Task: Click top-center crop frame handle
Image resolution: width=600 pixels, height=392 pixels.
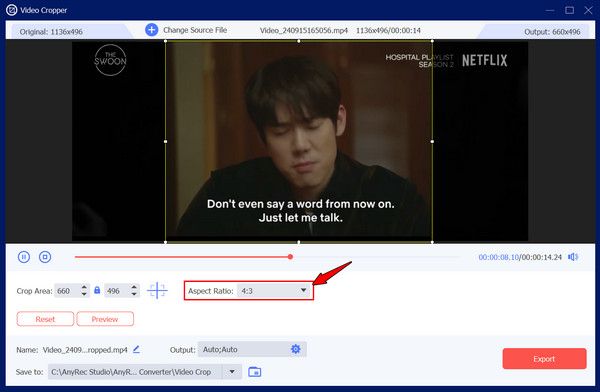Action: click(x=299, y=41)
